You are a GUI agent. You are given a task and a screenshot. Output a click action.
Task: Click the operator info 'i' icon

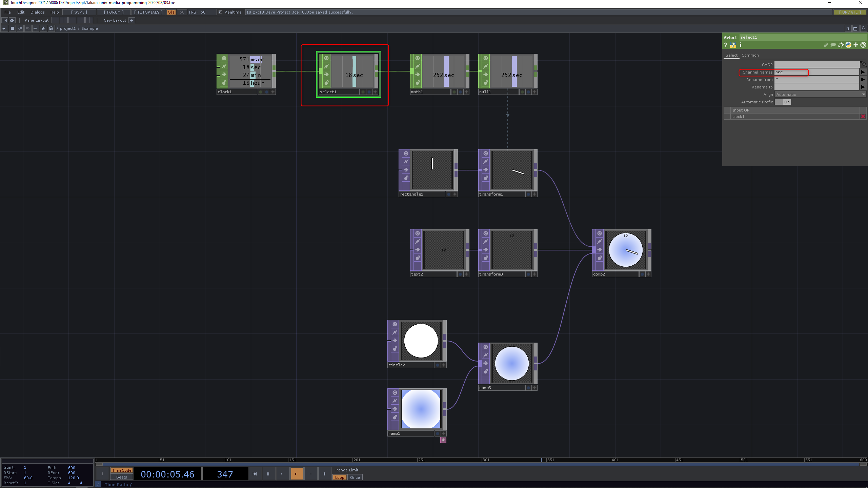click(741, 45)
